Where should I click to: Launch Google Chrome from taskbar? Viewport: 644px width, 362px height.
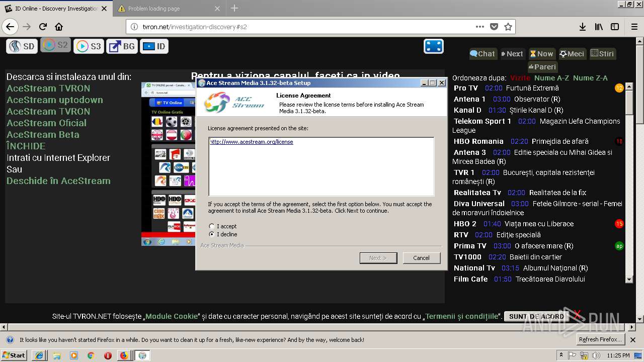point(91,355)
